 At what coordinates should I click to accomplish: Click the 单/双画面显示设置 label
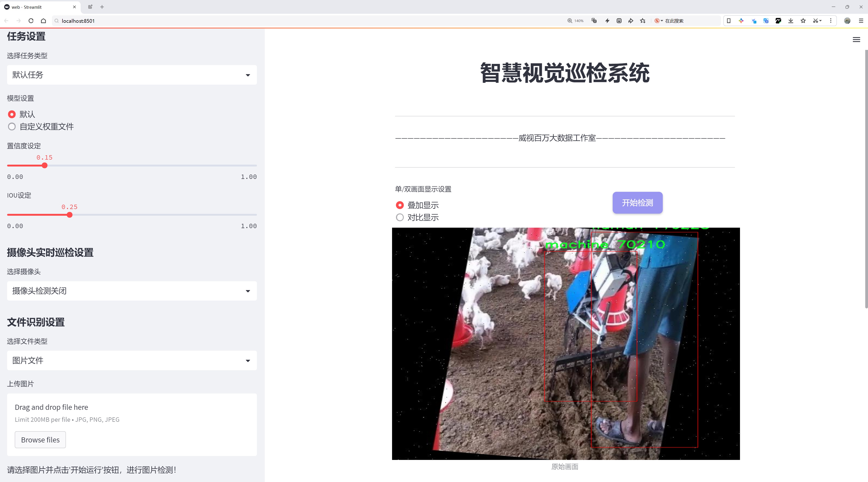pyautogui.click(x=423, y=189)
